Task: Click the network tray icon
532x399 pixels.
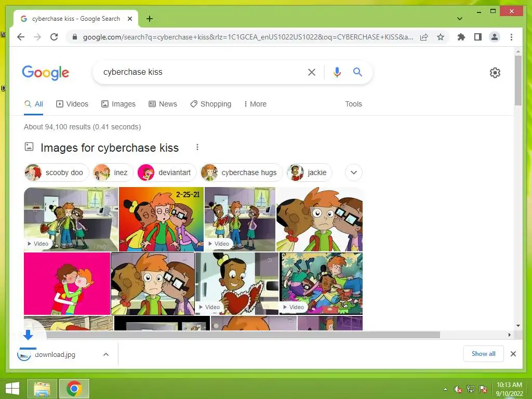Action: [x=471, y=389]
